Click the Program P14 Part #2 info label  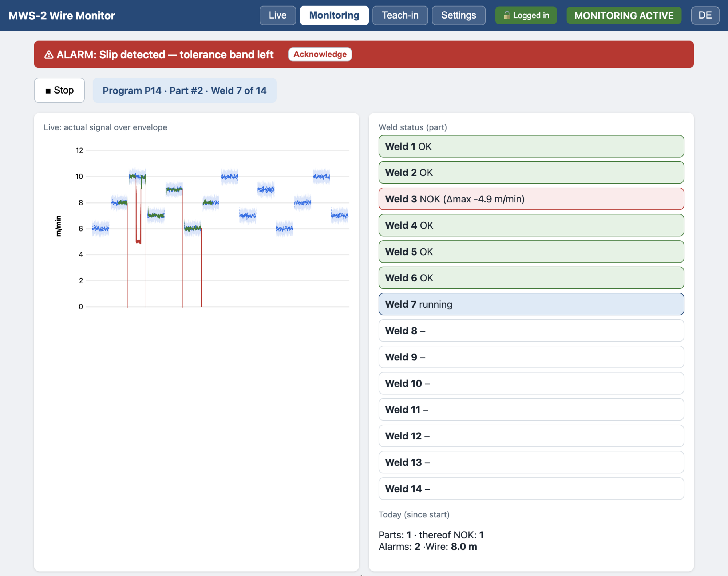click(185, 90)
